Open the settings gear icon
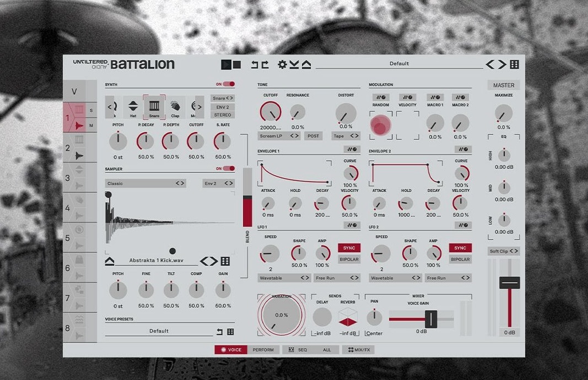Image resolution: width=588 pixels, height=380 pixels. coord(282,64)
